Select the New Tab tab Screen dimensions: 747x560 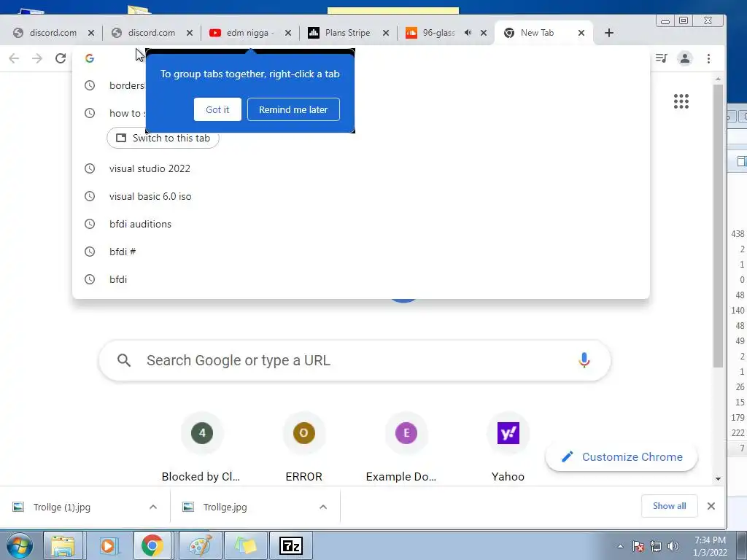pyautogui.click(x=536, y=33)
